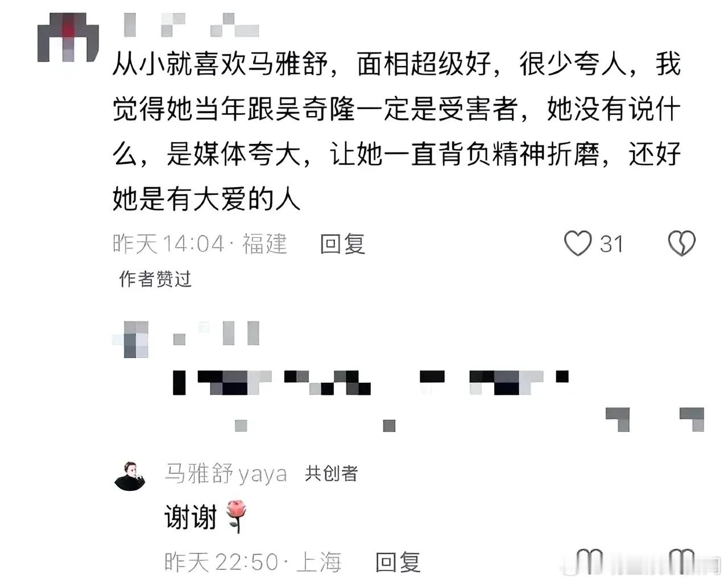Open the top commenter's blurred avatar

click(68, 36)
